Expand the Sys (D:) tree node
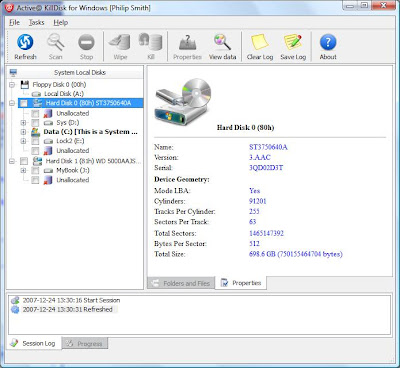Image resolution: width=400 pixels, height=368 pixels. (x=23, y=123)
